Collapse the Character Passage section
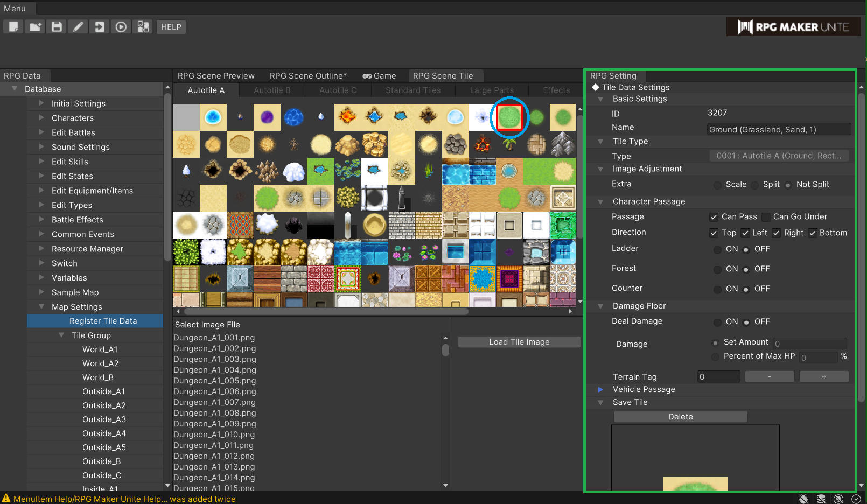867x504 pixels. [600, 202]
